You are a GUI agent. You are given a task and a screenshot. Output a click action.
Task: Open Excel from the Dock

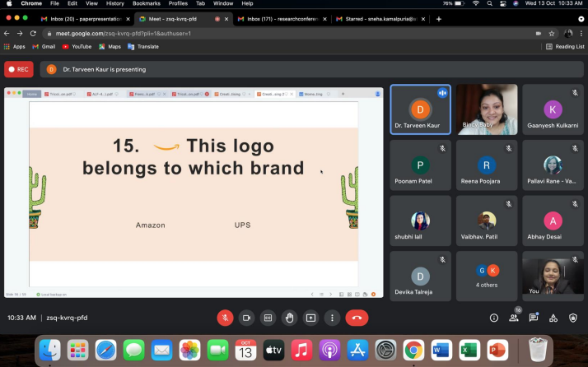[469, 350]
